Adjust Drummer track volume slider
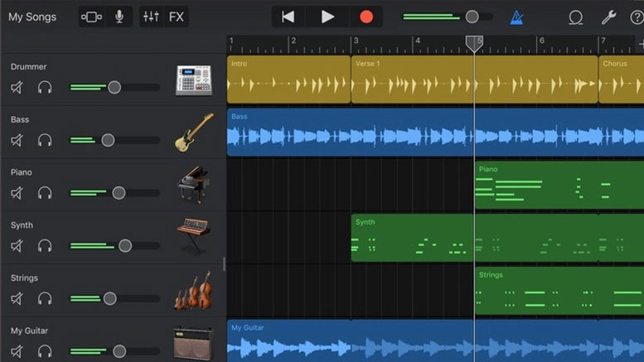The image size is (644, 362). point(114,87)
